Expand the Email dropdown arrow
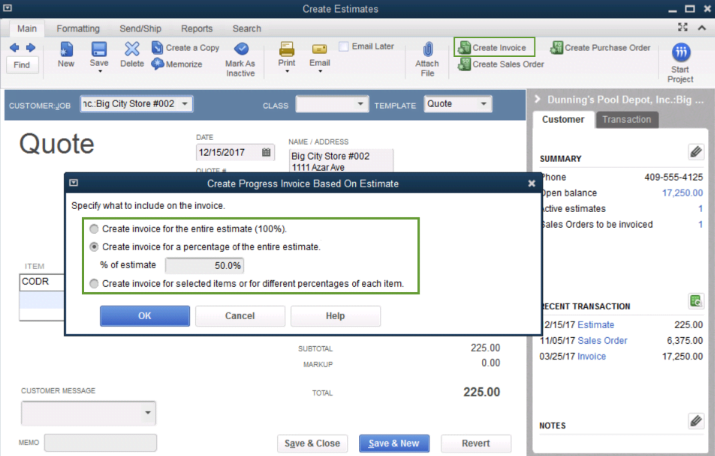715x456 pixels. [320, 71]
